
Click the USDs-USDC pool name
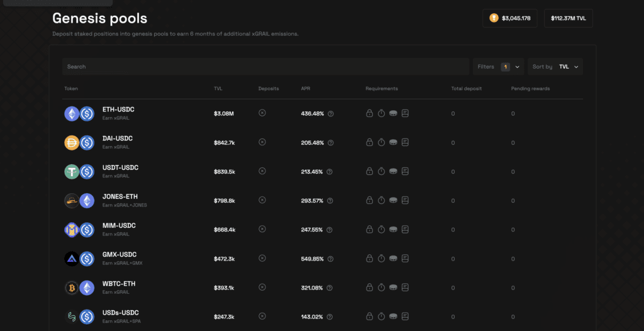point(120,313)
